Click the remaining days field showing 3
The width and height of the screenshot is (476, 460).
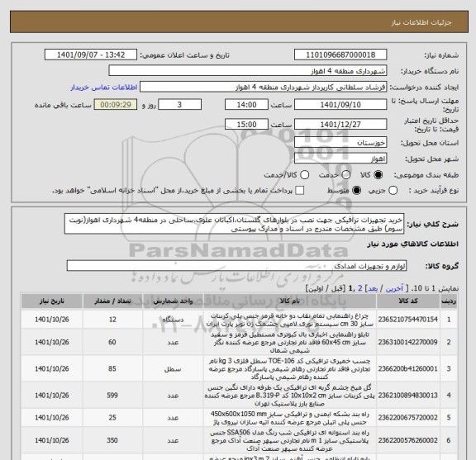point(179,105)
